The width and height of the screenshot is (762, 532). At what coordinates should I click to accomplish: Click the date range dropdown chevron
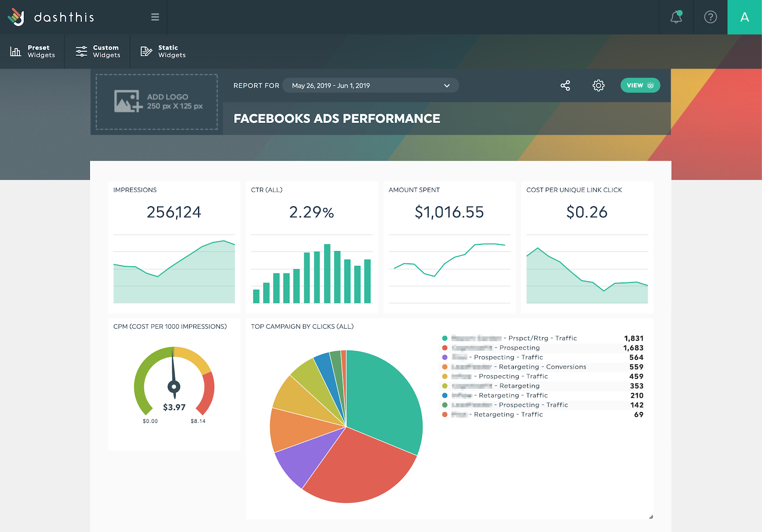(447, 86)
